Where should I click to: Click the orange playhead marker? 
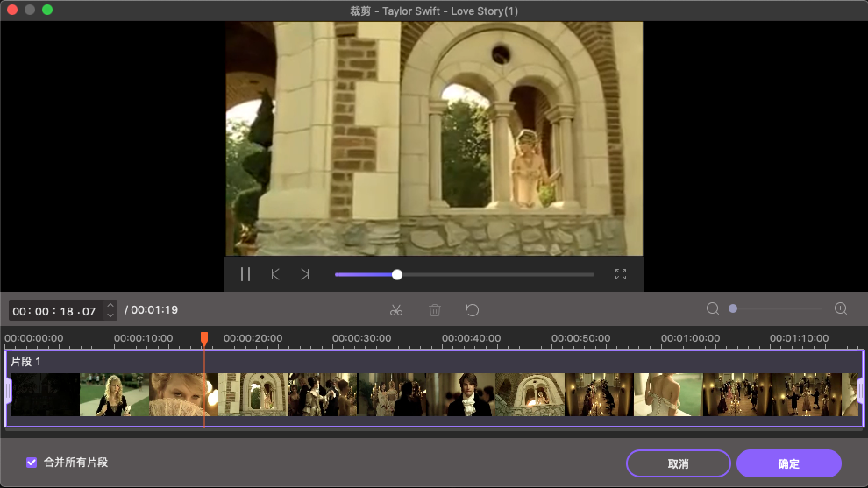pyautogui.click(x=204, y=337)
